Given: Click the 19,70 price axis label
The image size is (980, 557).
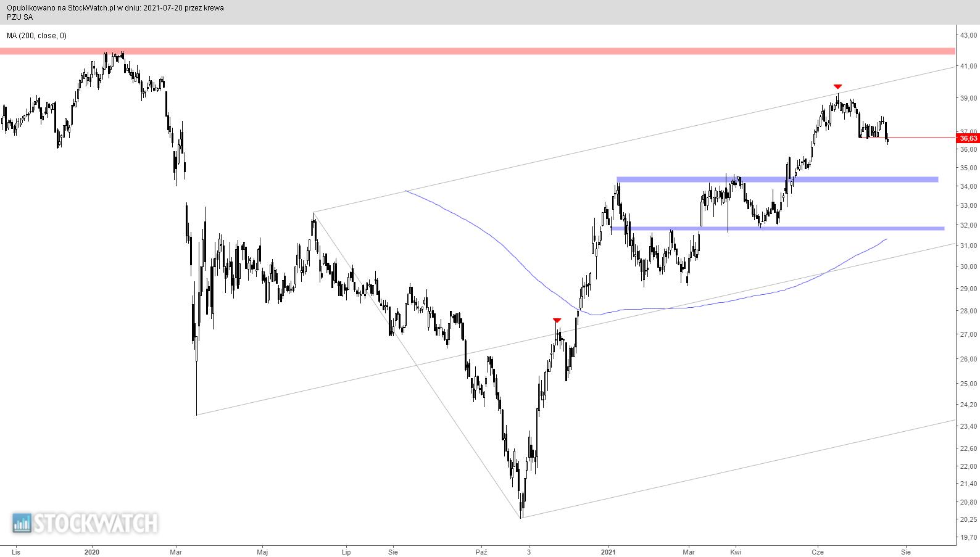Looking at the screenshot, I should point(968,537).
